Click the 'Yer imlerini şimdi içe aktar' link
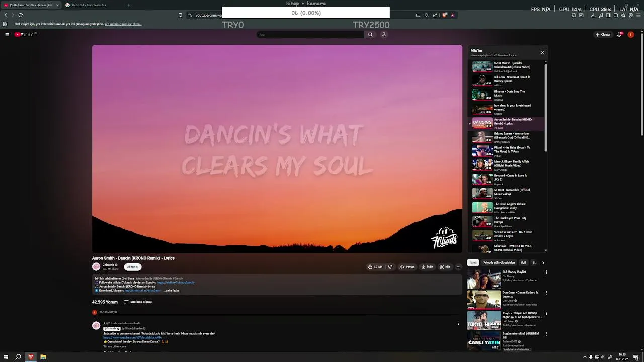 click(123, 24)
